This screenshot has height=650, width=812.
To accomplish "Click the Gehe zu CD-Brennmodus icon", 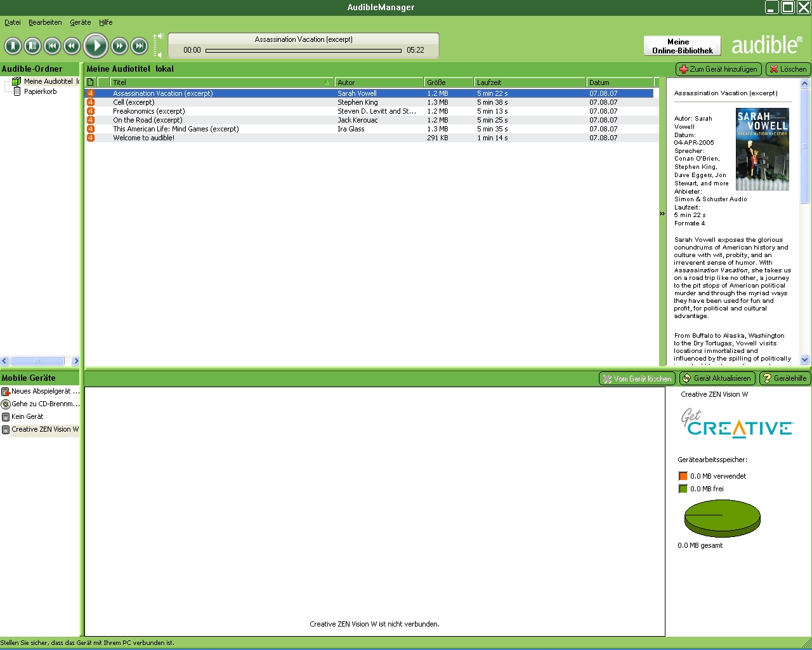I will [x=6, y=404].
